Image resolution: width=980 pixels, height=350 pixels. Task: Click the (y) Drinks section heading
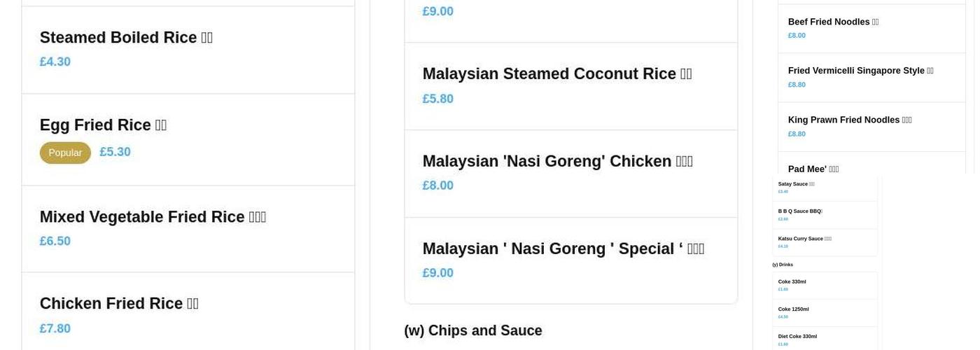pyautogui.click(x=783, y=265)
